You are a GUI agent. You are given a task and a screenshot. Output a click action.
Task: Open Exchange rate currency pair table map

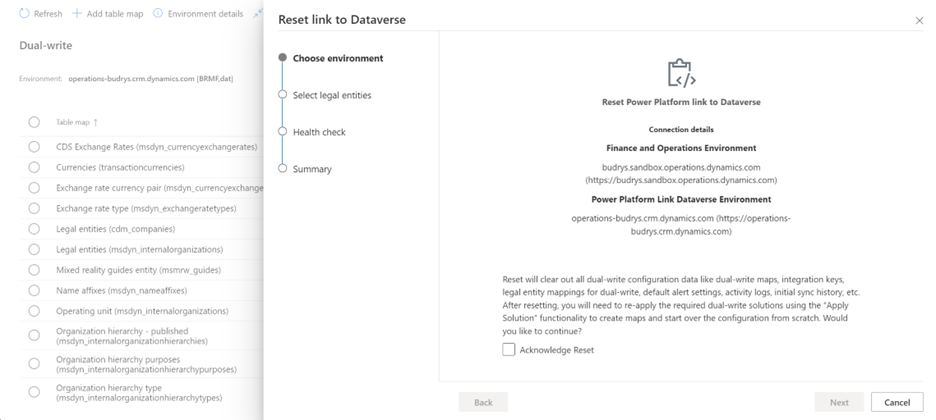pyautogui.click(x=159, y=188)
